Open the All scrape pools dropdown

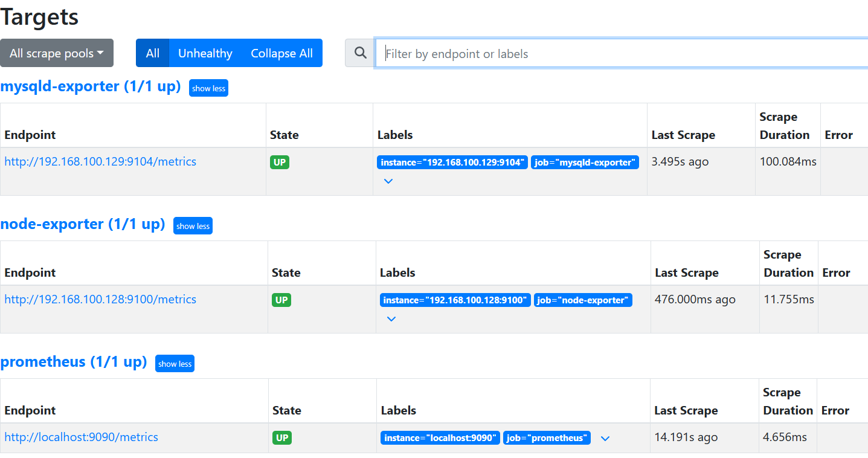[x=57, y=53]
